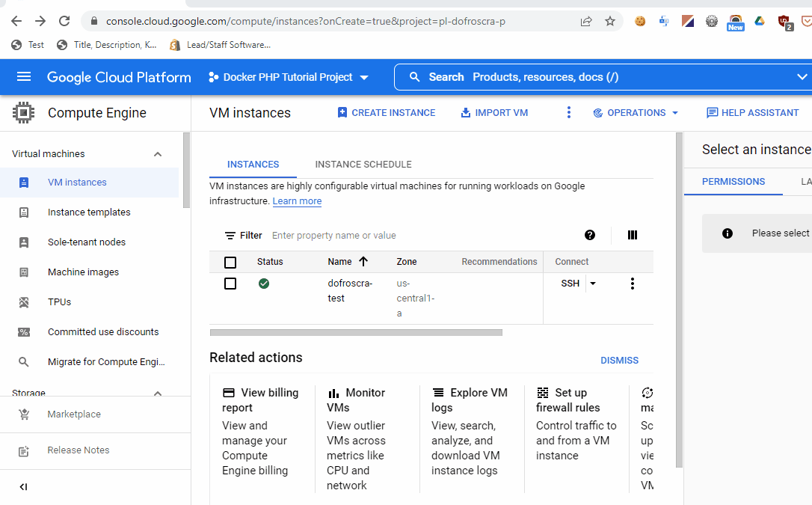The width and height of the screenshot is (812, 505).
Task: Toggle the select-all instances checkbox
Action: (x=230, y=263)
